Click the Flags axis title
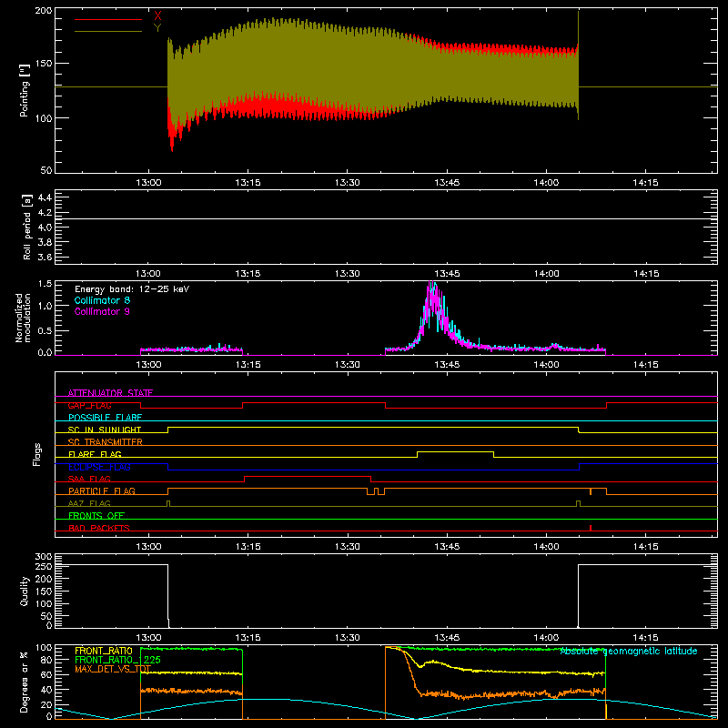Screen dimensions: 728x728 point(36,454)
